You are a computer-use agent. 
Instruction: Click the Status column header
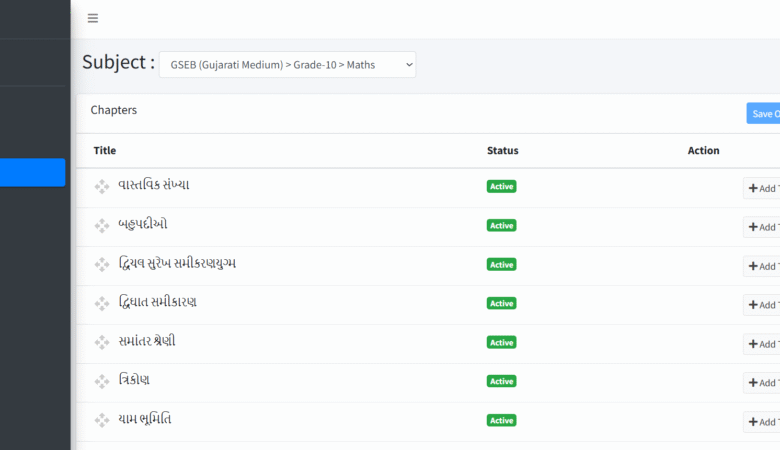[x=502, y=151]
